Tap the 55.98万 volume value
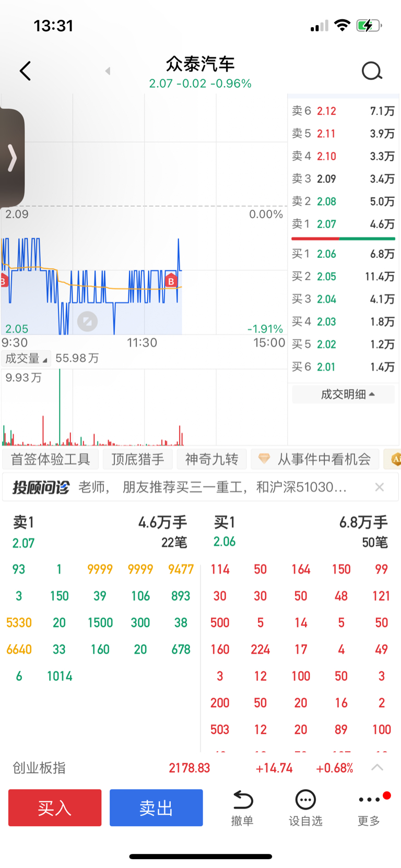401x868 pixels. pyautogui.click(x=77, y=358)
